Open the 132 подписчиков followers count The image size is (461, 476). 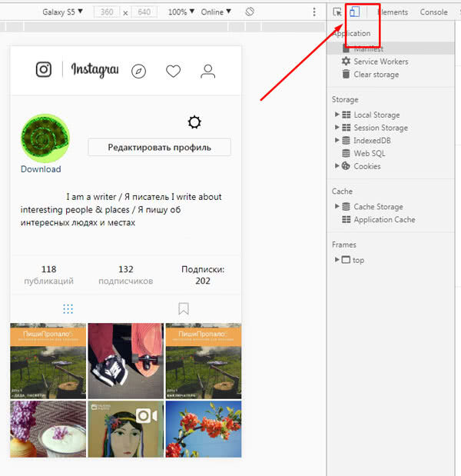tap(125, 275)
